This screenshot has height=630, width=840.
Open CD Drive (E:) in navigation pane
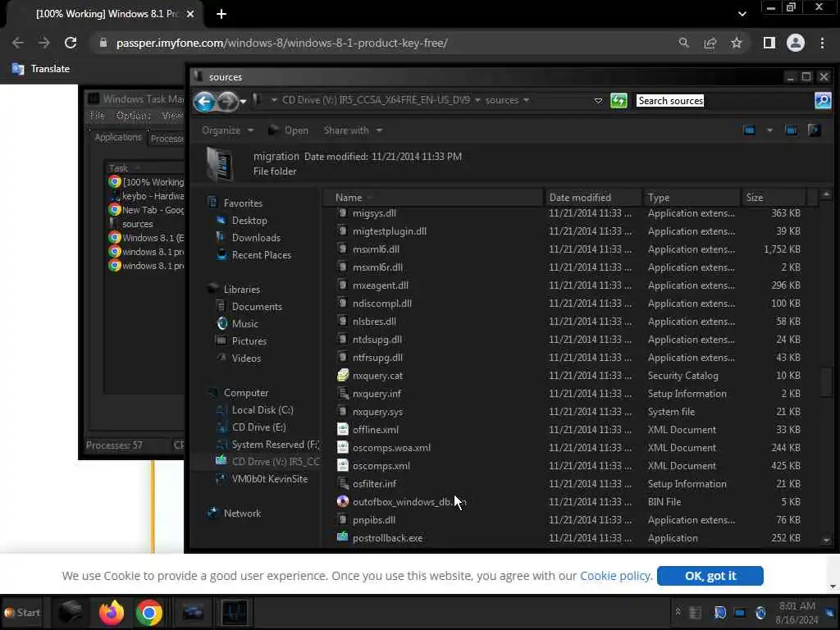click(258, 427)
